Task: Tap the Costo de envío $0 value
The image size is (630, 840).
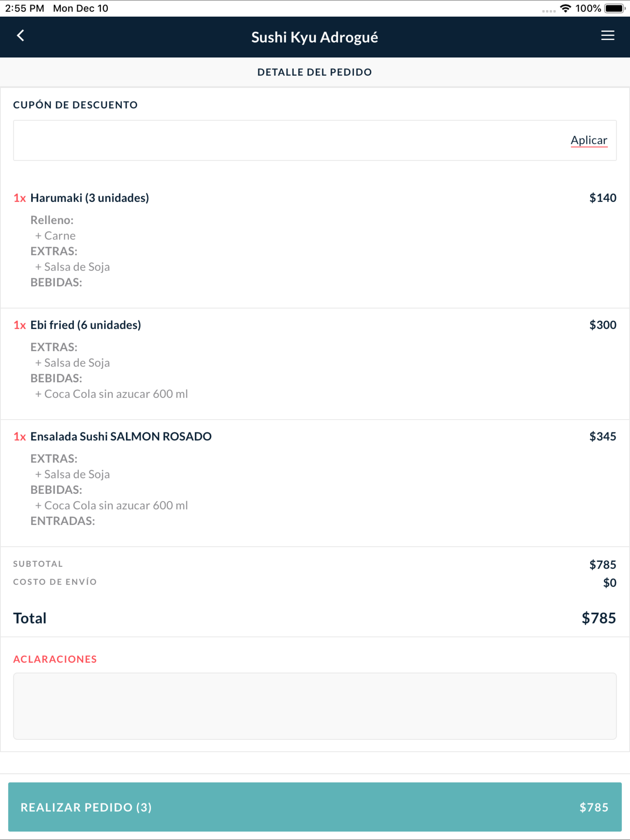Action: (609, 583)
